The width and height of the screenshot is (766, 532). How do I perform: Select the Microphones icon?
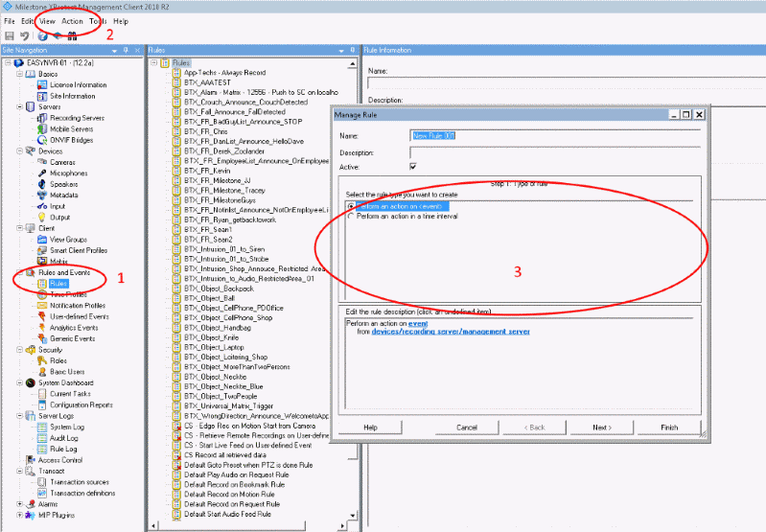[42, 173]
